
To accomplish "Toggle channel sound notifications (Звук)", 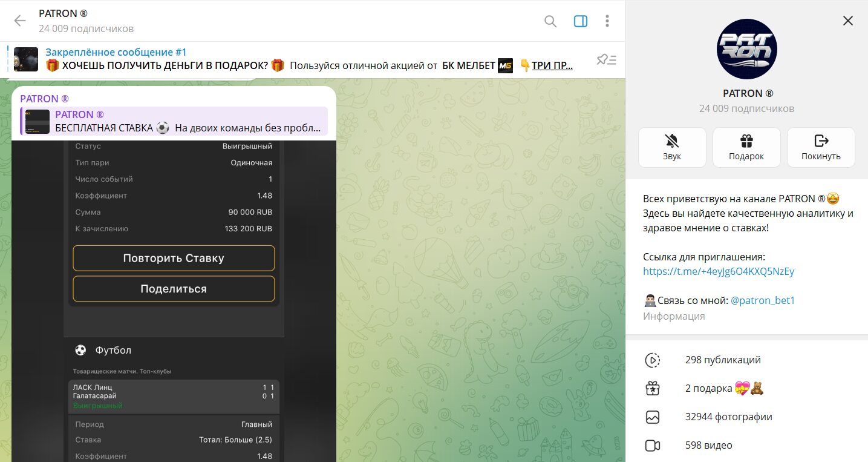I will click(x=672, y=147).
